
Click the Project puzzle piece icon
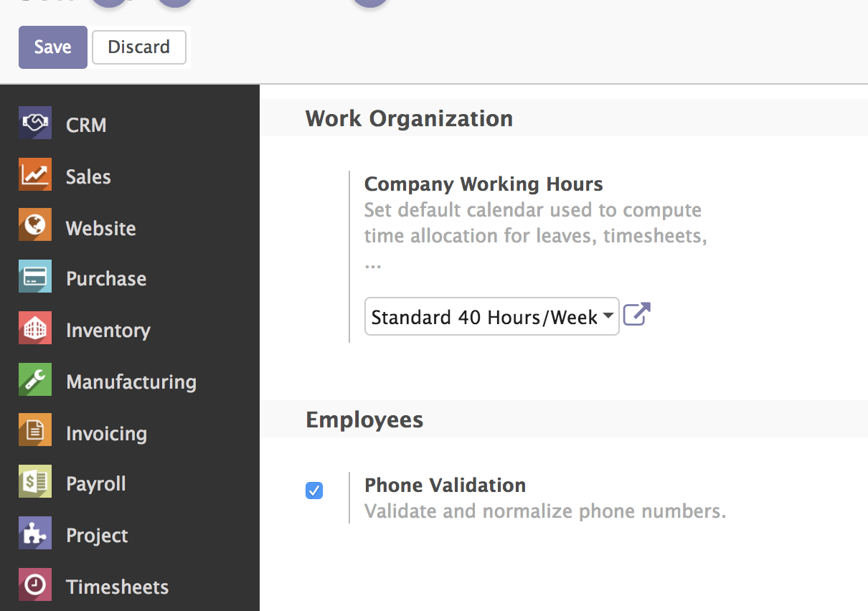[35, 534]
